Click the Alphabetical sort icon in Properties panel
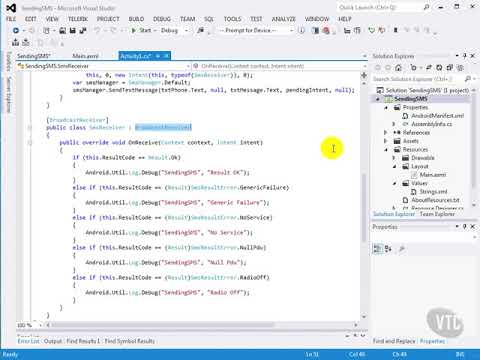This screenshot has height=360, width=480. 388,248
